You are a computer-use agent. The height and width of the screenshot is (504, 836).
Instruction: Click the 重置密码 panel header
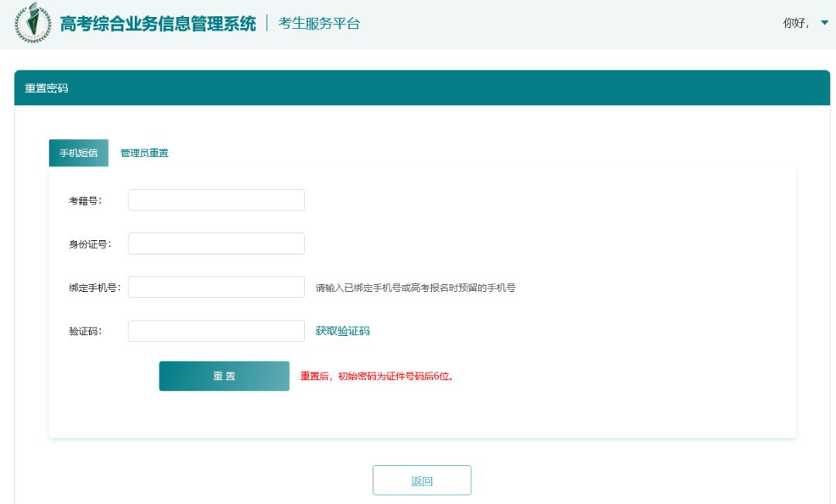(x=46, y=88)
